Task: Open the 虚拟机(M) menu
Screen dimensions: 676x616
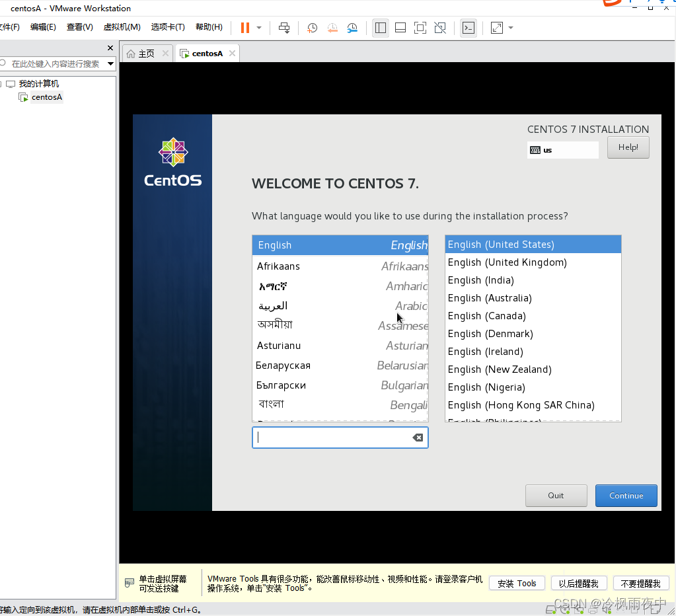Action: [x=122, y=27]
